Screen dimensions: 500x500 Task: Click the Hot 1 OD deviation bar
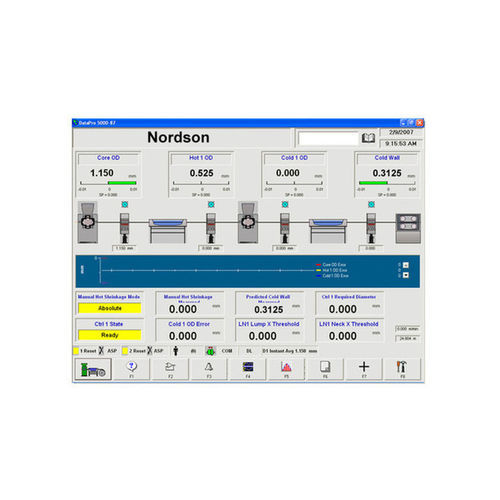coord(201,183)
